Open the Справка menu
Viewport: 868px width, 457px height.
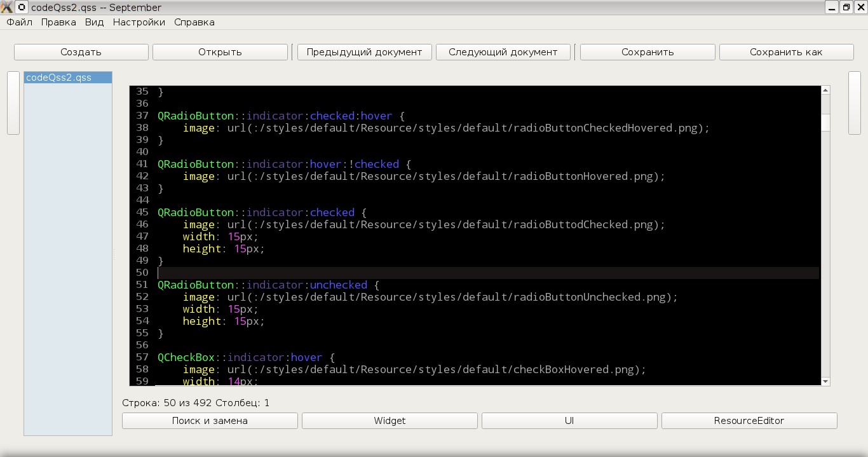[x=194, y=22]
